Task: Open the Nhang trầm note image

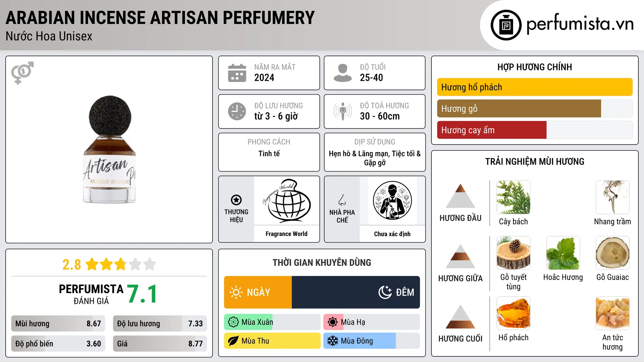Action: [613, 197]
